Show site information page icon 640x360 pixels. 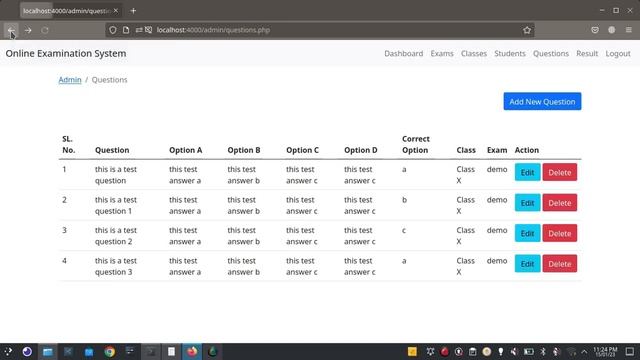pyautogui.click(x=126, y=30)
